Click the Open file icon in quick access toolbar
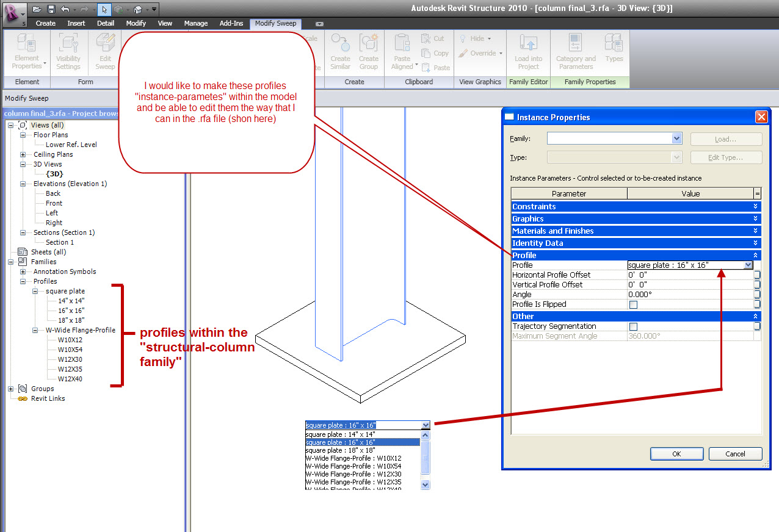This screenshot has width=779, height=532. [x=37, y=9]
